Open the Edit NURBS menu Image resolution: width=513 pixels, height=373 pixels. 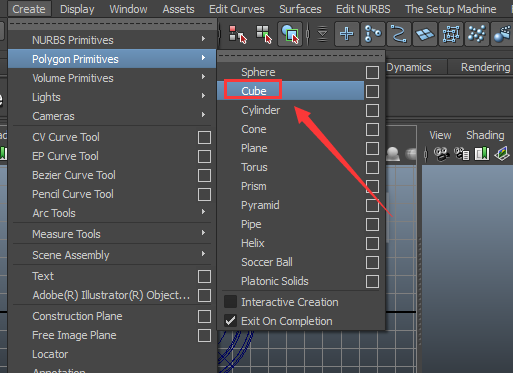coord(363,9)
